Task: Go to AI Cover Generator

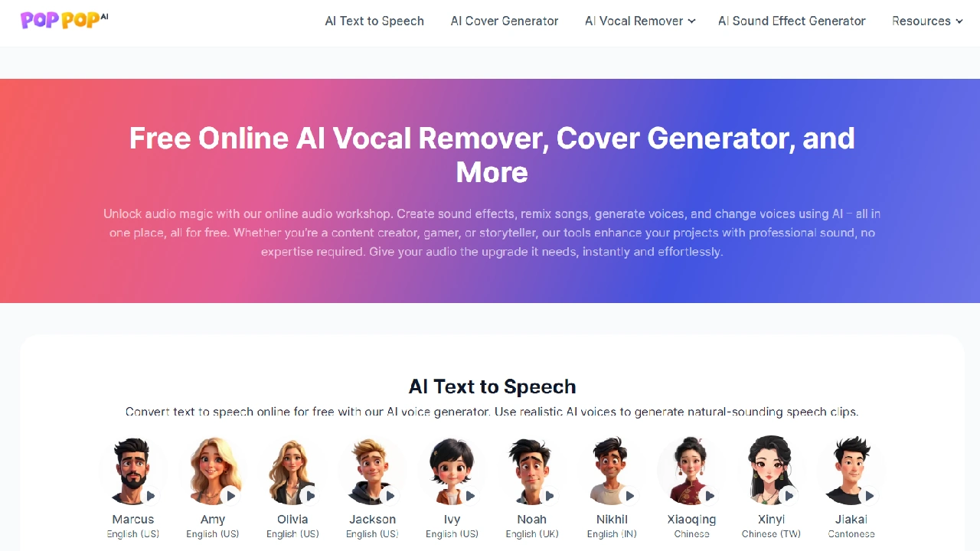Action: click(x=505, y=21)
